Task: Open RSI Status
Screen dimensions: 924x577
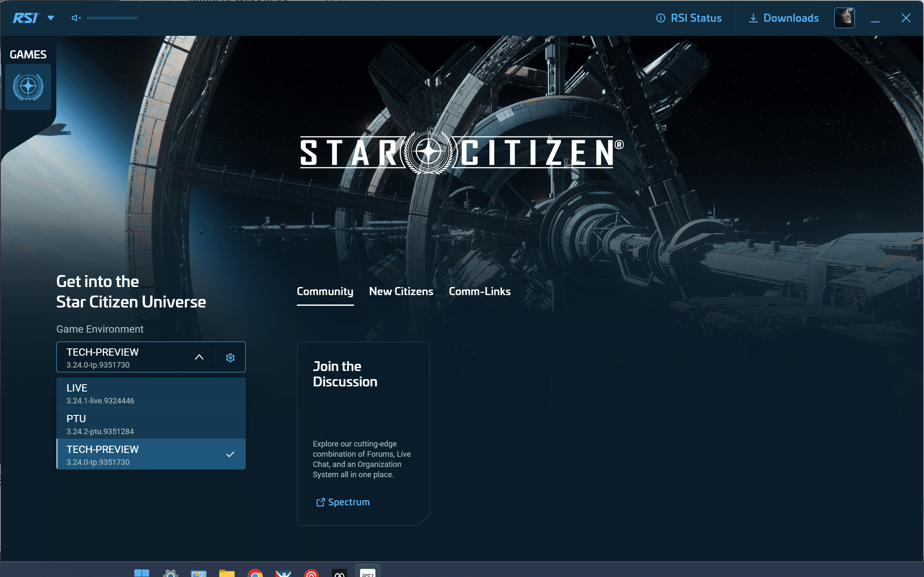Action: (x=689, y=18)
